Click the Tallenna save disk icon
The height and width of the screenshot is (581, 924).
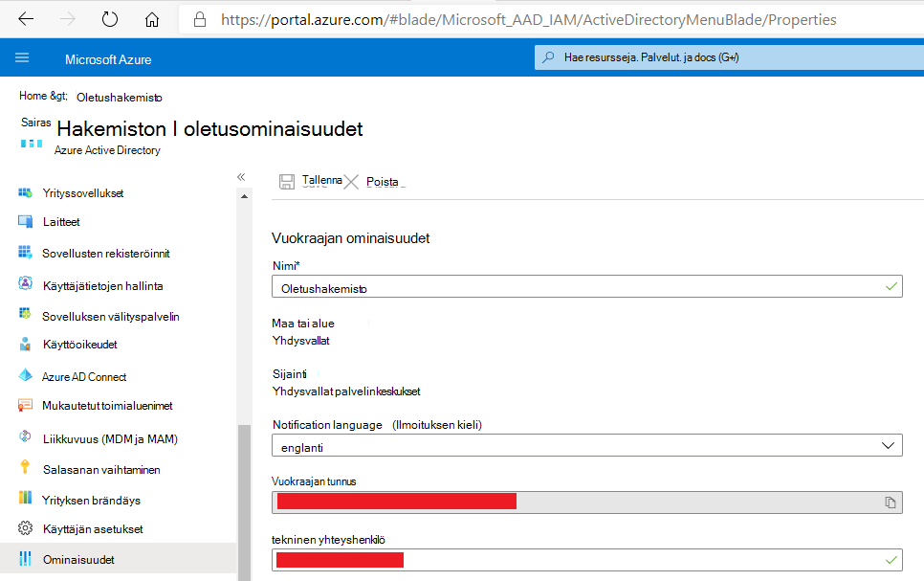287,182
